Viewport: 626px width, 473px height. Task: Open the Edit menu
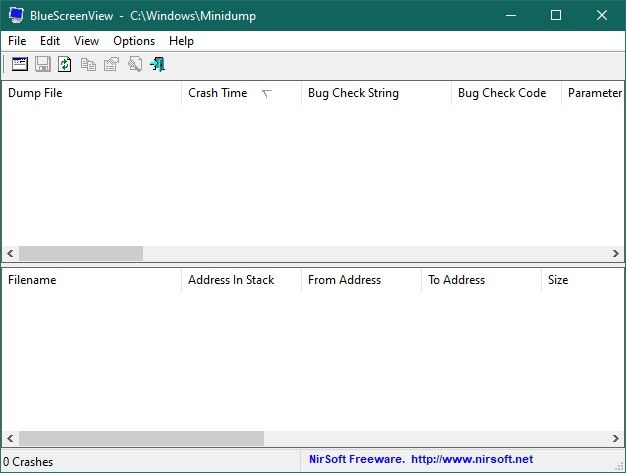pos(50,41)
